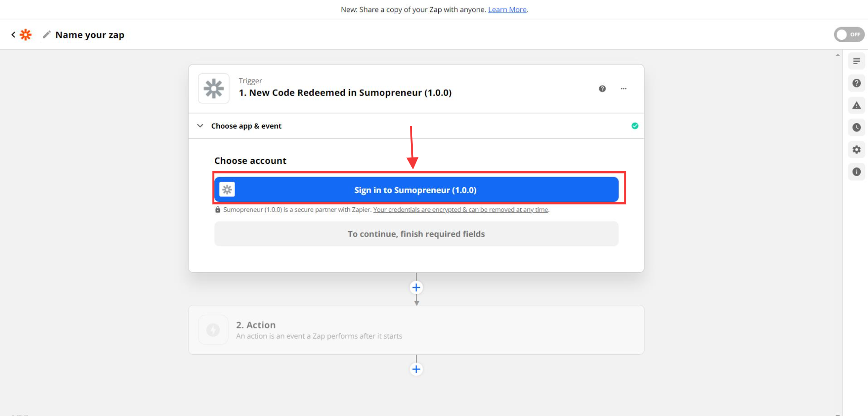Go back using the left chevron
The height and width of the screenshot is (416, 868).
[x=13, y=34]
